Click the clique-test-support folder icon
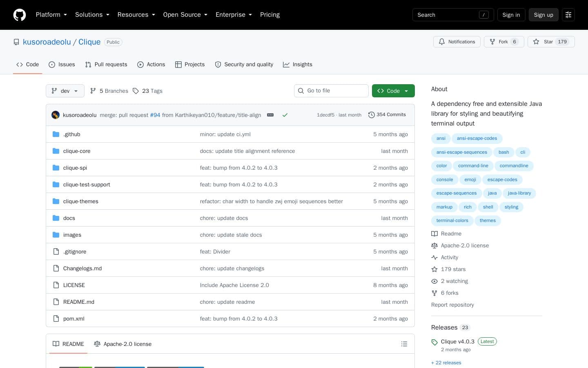This screenshot has height=368, width=588. pos(56,184)
